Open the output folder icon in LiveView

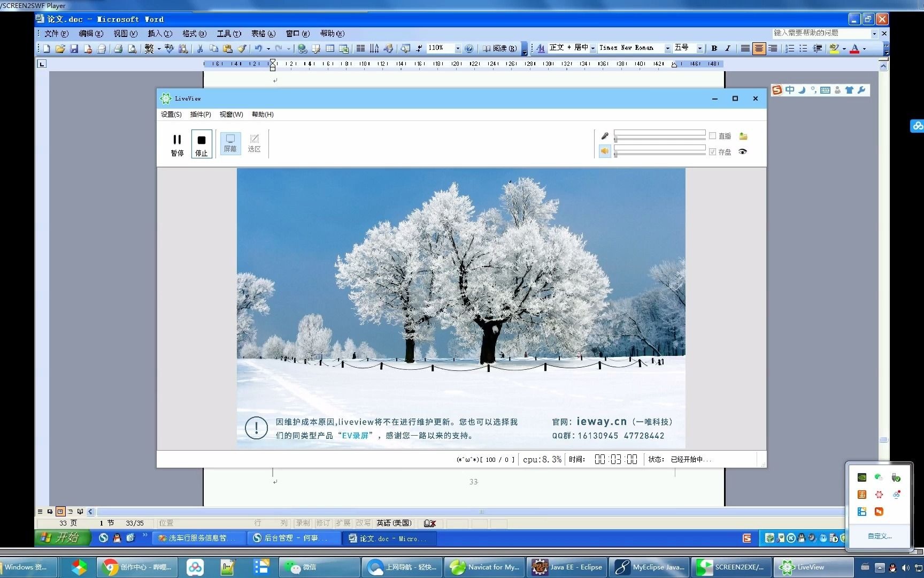click(x=743, y=136)
